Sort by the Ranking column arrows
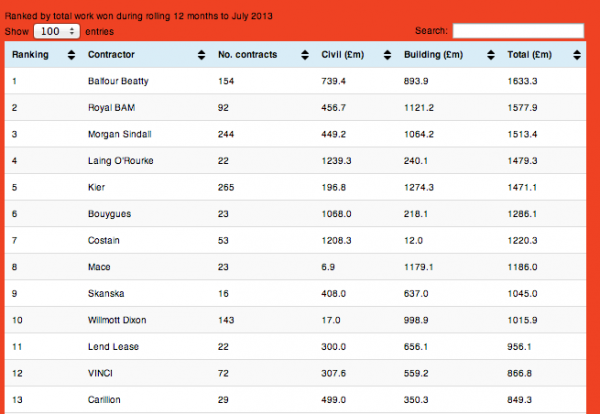This screenshot has width=600, height=414. pyautogui.click(x=71, y=55)
